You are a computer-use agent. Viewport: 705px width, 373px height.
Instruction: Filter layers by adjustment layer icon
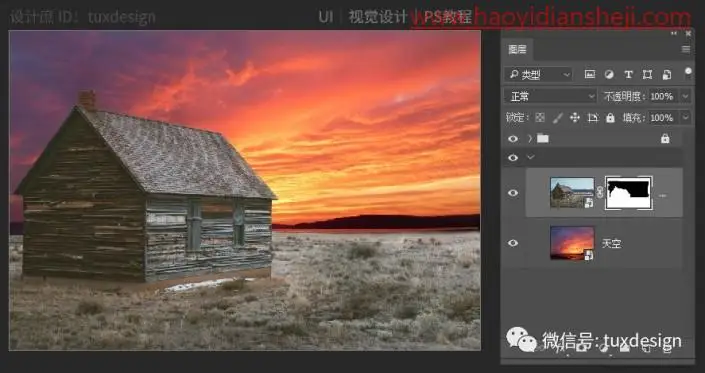609,75
